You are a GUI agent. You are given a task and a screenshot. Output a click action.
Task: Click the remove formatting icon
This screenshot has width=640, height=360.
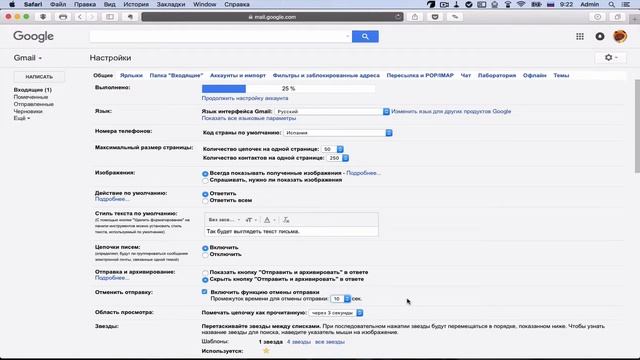(x=286, y=220)
